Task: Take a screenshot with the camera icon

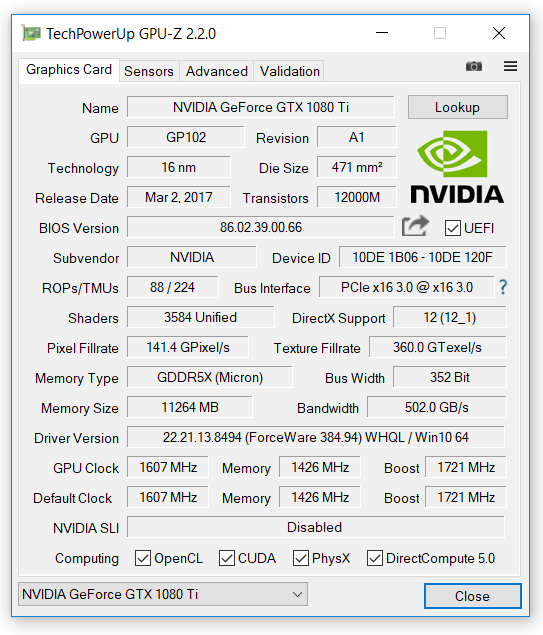Action: (x=474, y=66)
